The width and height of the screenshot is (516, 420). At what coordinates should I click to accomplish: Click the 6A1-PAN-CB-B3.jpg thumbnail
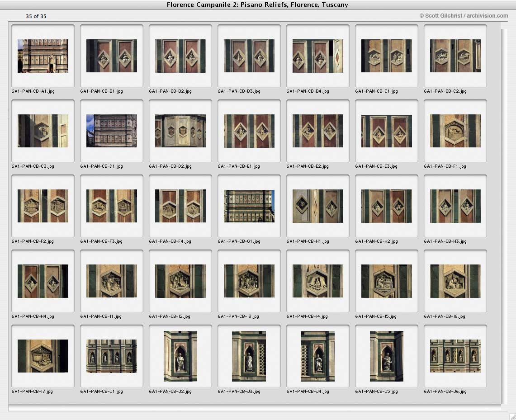249,56
